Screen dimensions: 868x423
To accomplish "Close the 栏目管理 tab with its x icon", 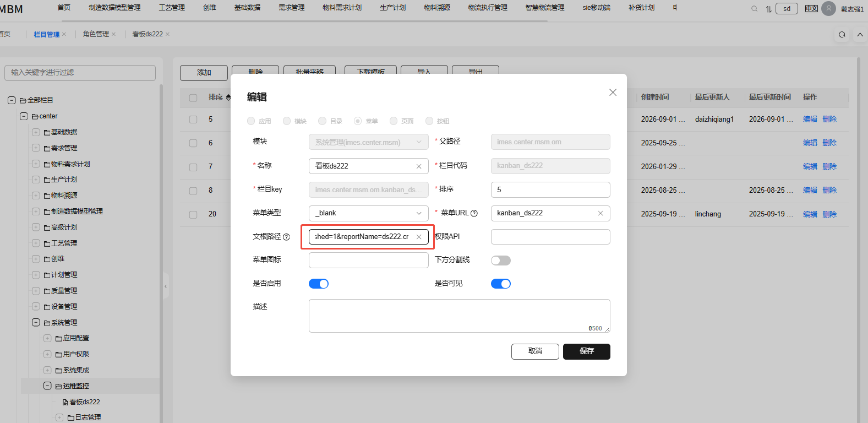I will (64, 34).
